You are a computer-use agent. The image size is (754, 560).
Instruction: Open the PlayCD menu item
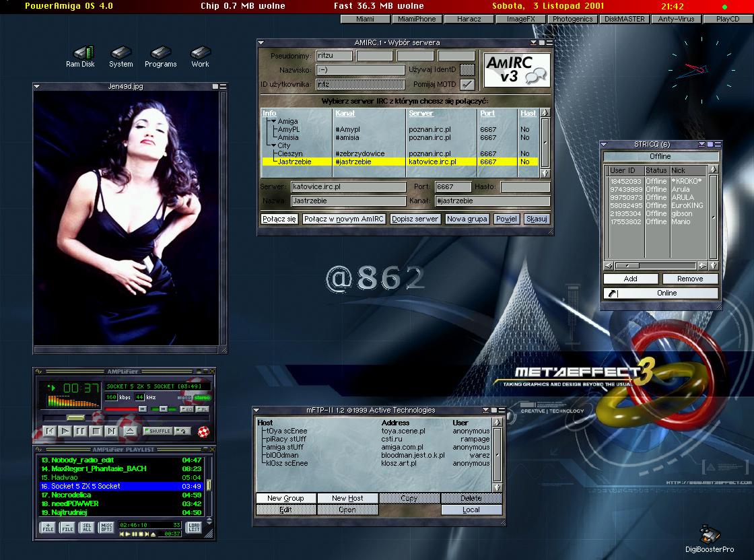pos(728,19)
